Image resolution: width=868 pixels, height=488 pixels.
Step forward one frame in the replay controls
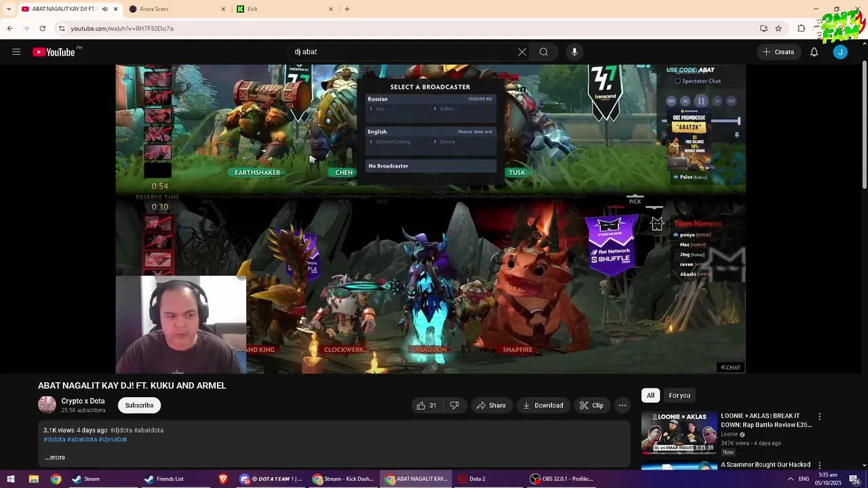pyautogui.click(x=717, y=101)
